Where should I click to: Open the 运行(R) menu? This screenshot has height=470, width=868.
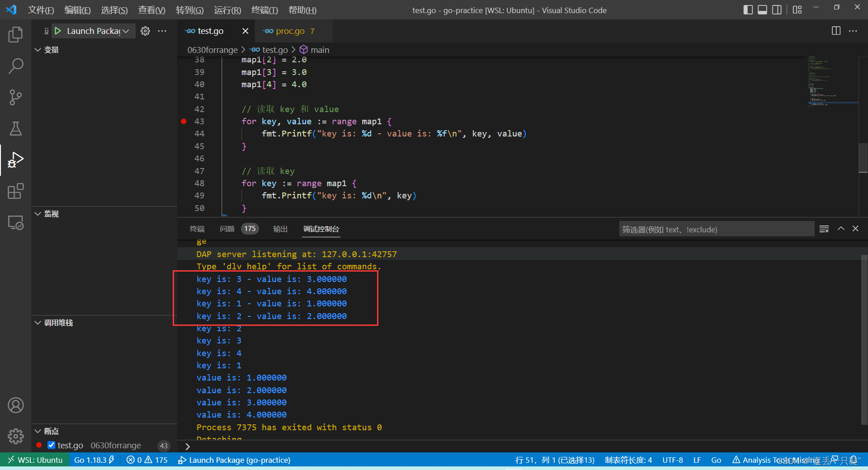click(227, 10)
